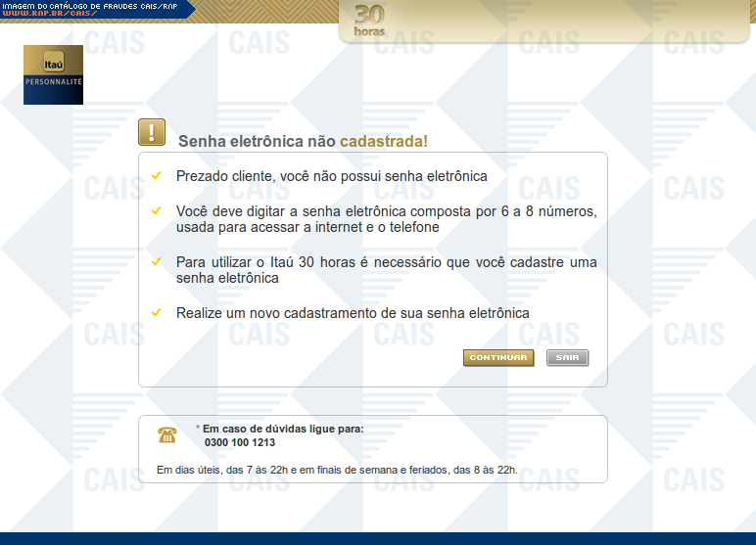Screen dimensions: 756x545
Task: Click 'Imagem do catálogo de fraudes' banner
Action: (x=88, y=6)
